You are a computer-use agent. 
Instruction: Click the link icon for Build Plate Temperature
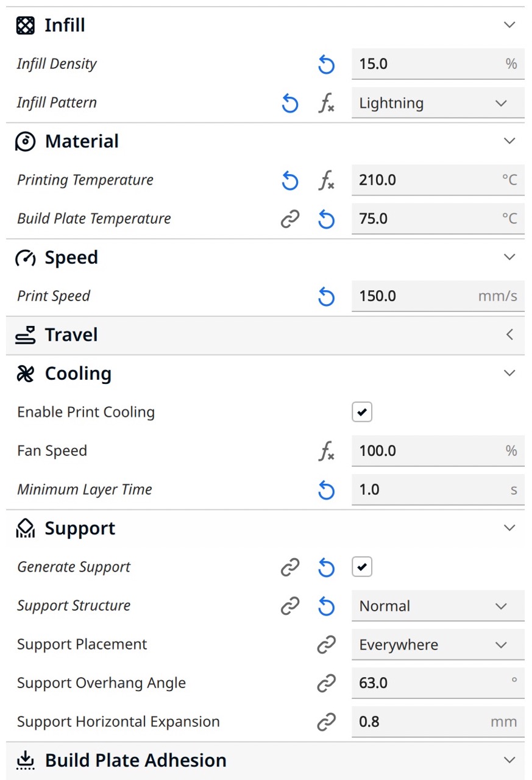[x=290, y=219]
